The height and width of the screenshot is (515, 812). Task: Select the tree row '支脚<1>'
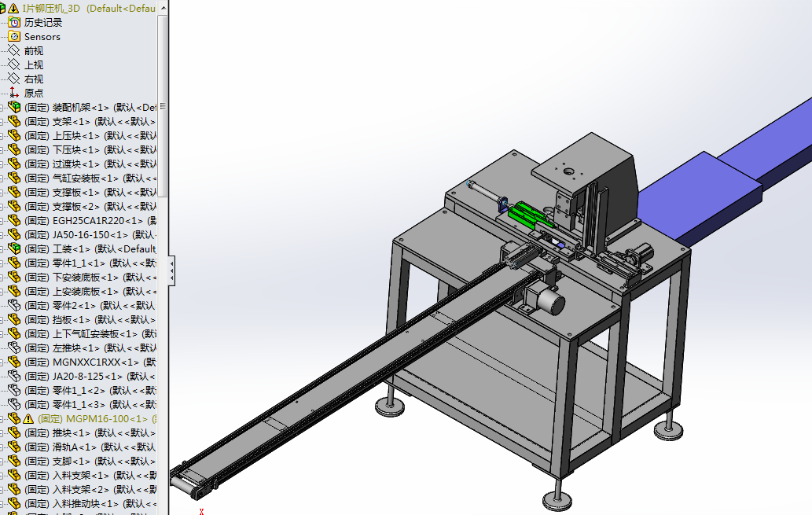(x=79, y=461)
